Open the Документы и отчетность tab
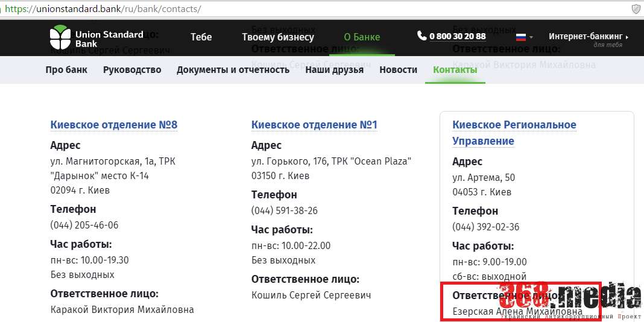This screenshot has width=644, height=322. click(233, 70)
